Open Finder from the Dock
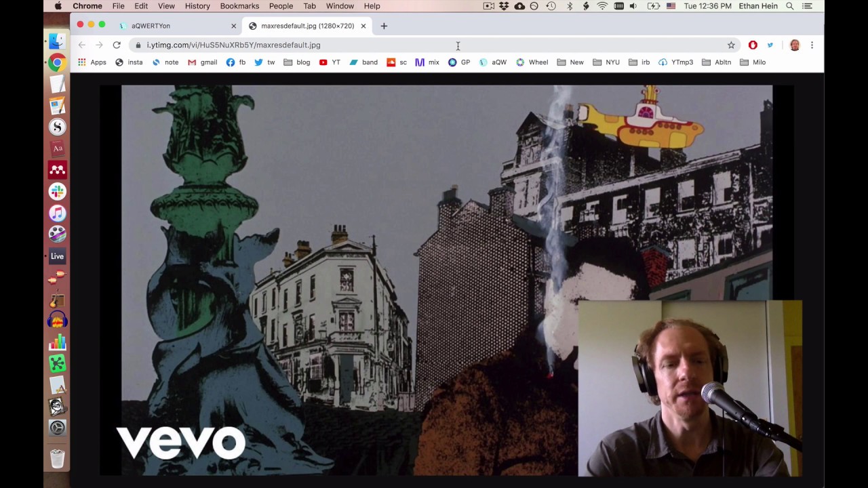This screenshot has width=868, height=488. pos(57,41)
